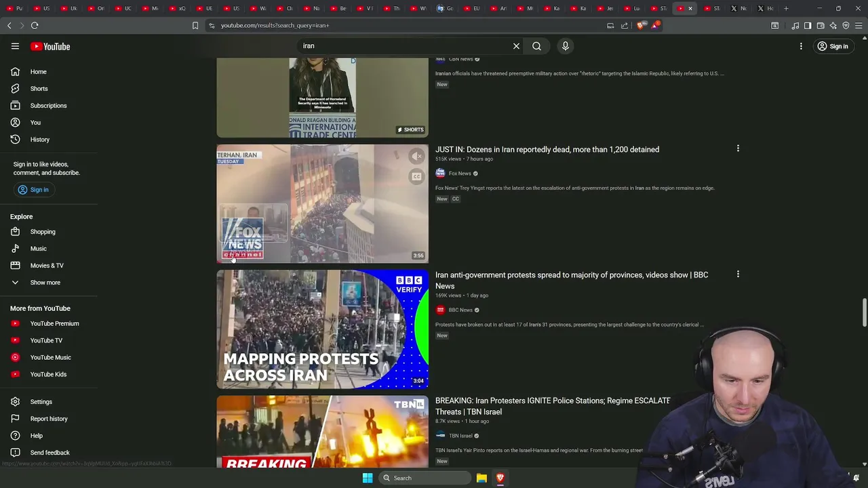Click the Fox News channel avatar
This screenshot has height=488, width=868.
[x=440, y=174]
